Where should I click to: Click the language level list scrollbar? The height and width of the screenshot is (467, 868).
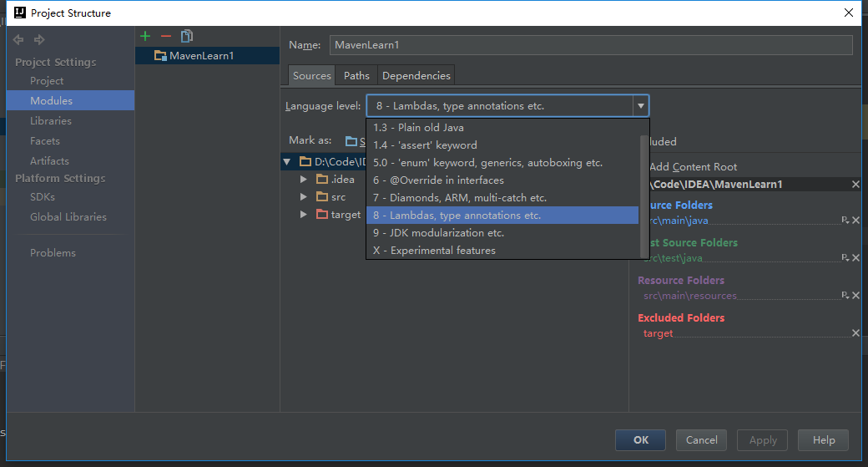(643, 196)
